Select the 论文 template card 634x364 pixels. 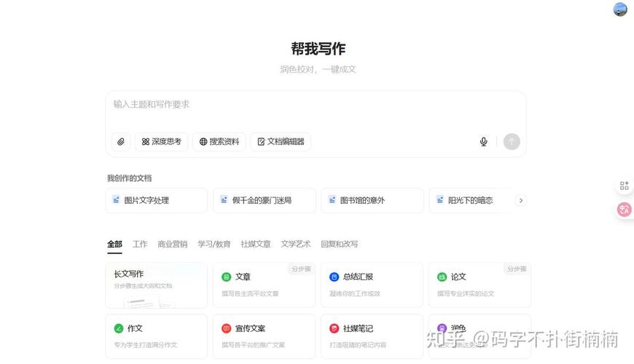(x=480, y=285)
